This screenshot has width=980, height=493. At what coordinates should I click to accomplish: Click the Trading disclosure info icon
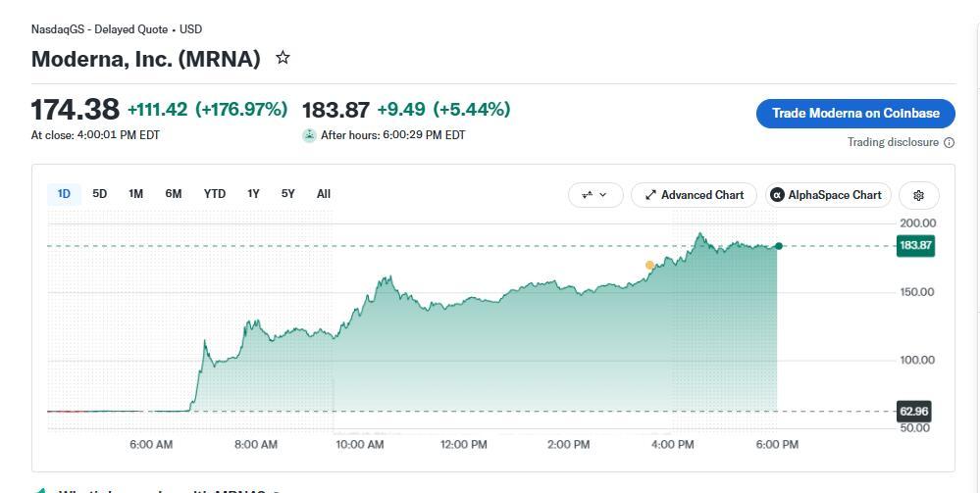949,142
